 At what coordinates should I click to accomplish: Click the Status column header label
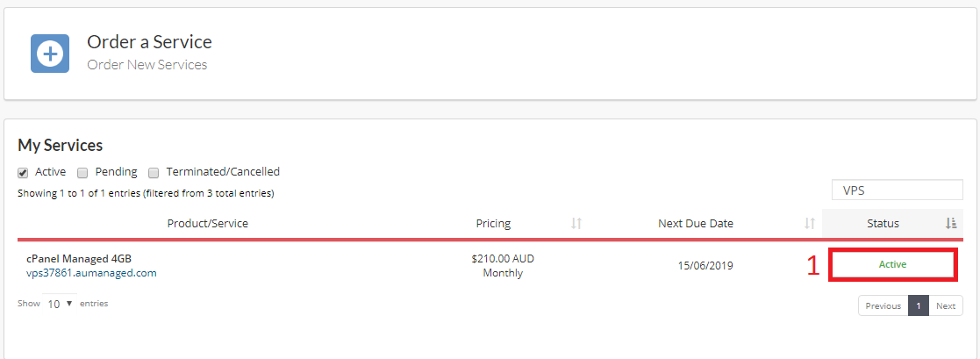[883, 223]
